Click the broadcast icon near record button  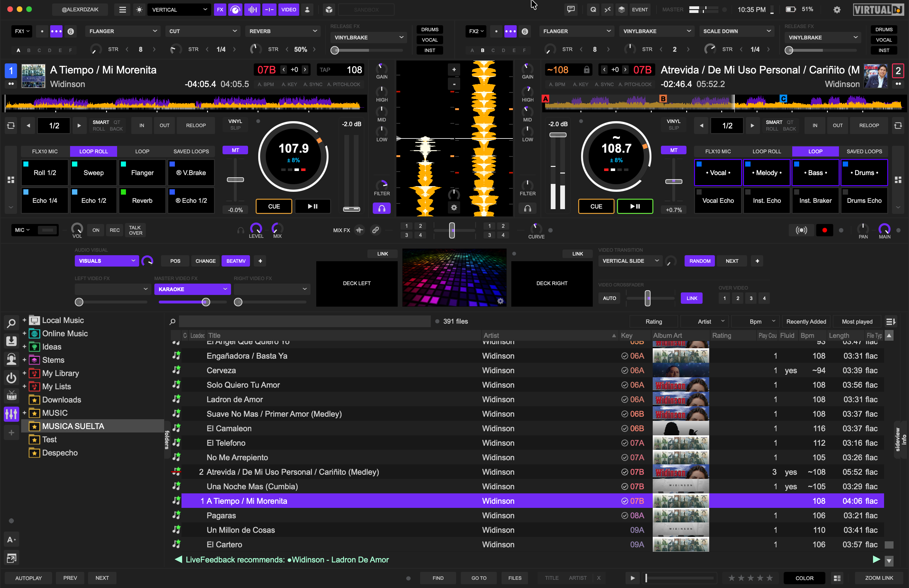(801, 230)
